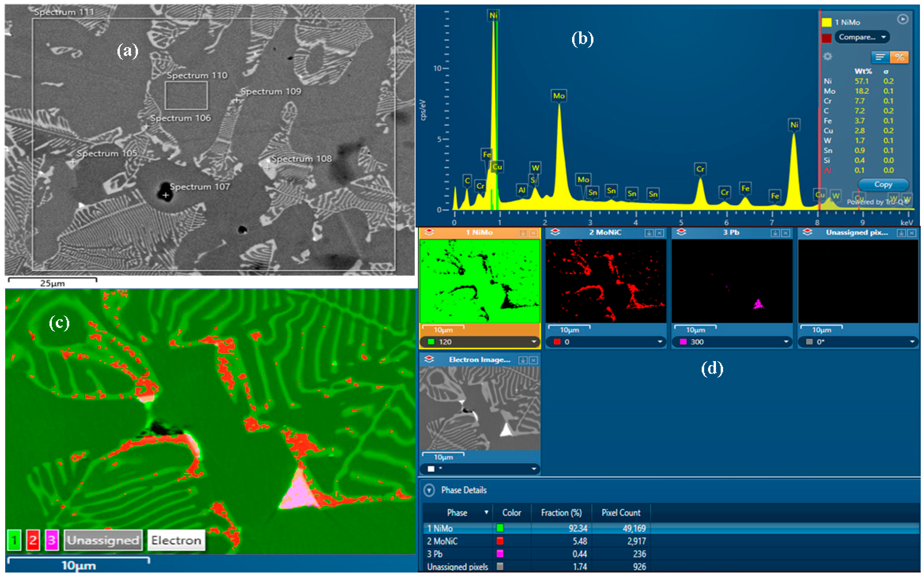
Task: Select the 1 NiMo row in Phase Details
Action: point(671,528)
